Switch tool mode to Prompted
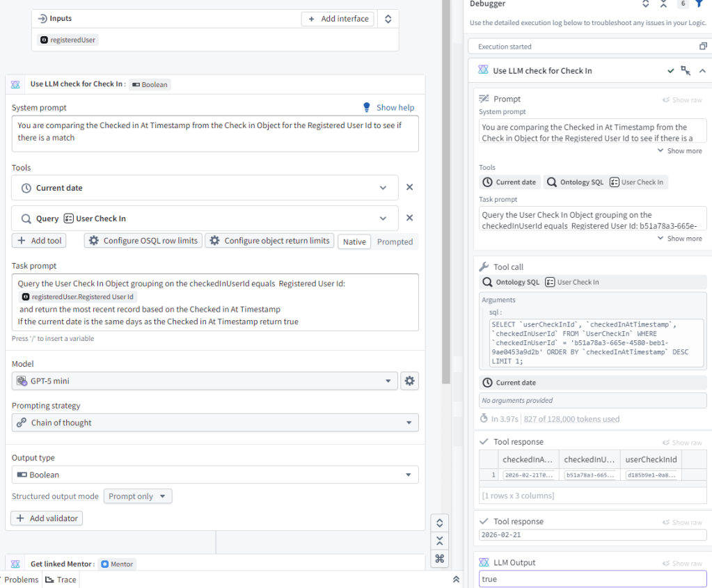 395,241
